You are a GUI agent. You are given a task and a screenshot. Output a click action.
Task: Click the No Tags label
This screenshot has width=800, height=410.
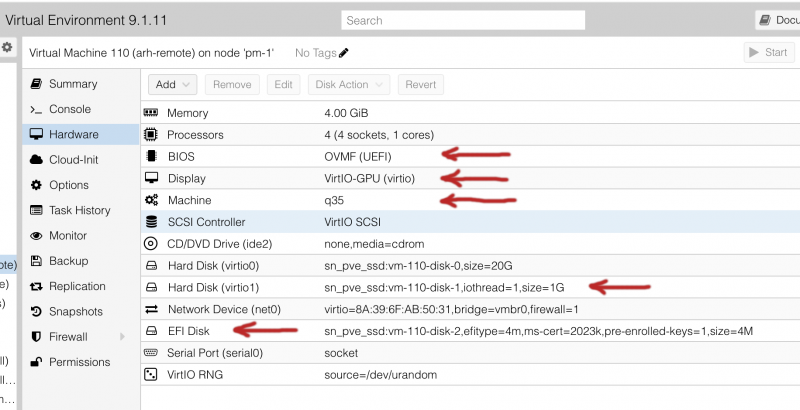pos(315,53)
